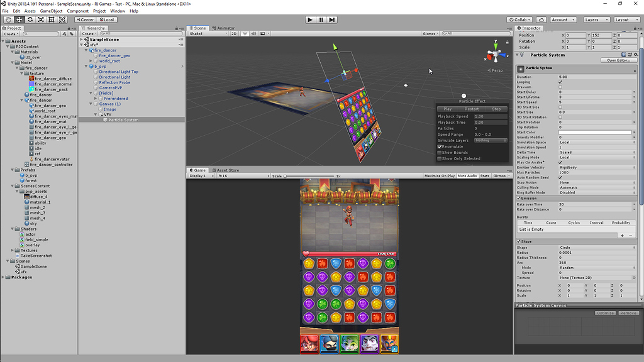Disable Resimulate in the Particle Effect panel

click(439, 146)
